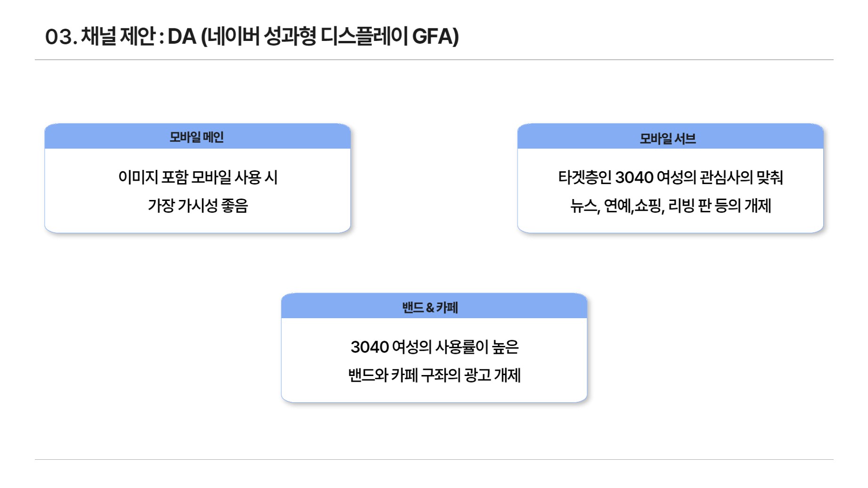The width and height of the screenshot is (868, 488).
Task: Select the white body of the 모바일 메인 card
Action: tap(197, 191)
